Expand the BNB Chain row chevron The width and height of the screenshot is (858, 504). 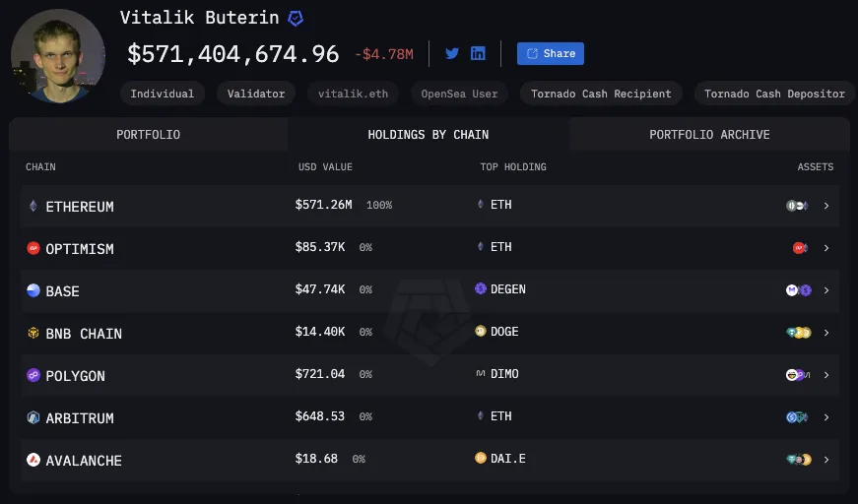click(826, 333)
